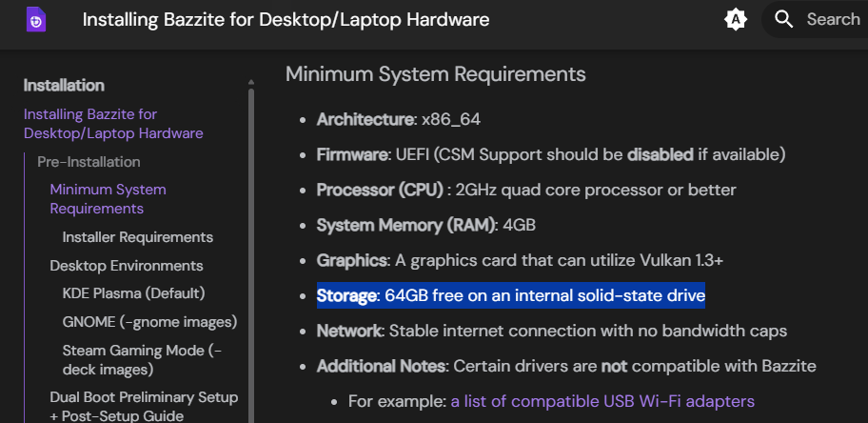Click the sidebar vertical scrollbar

click(251, 248)
